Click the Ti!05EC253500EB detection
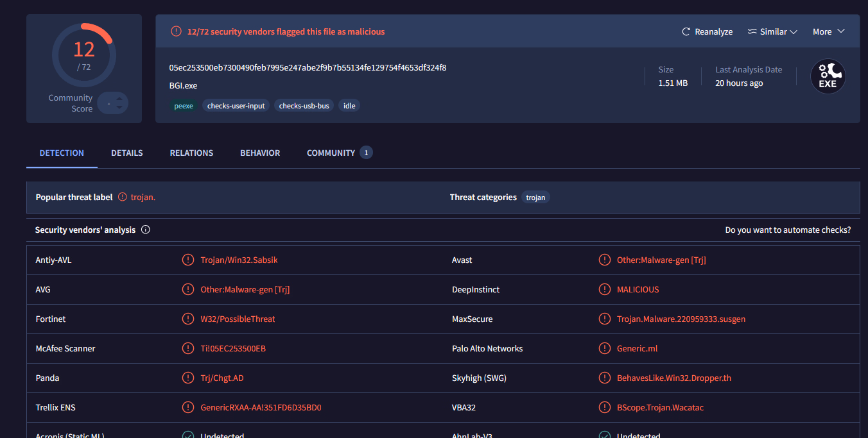 pos(233,348)
